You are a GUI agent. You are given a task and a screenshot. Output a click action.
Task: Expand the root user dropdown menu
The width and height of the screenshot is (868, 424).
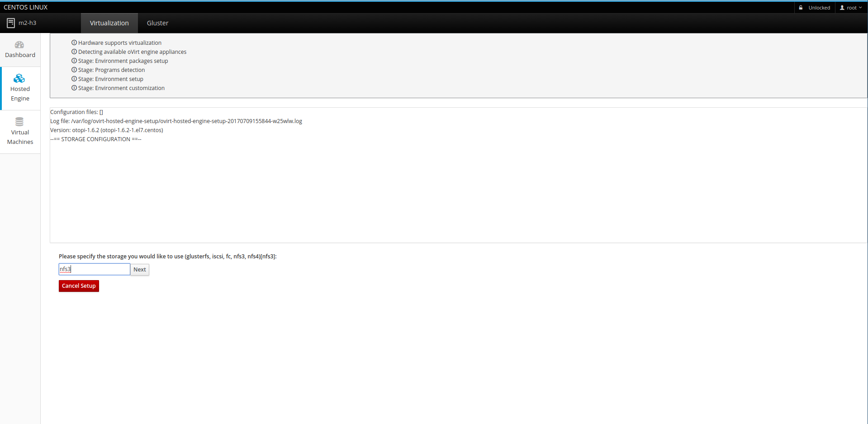tap(851, 8)
